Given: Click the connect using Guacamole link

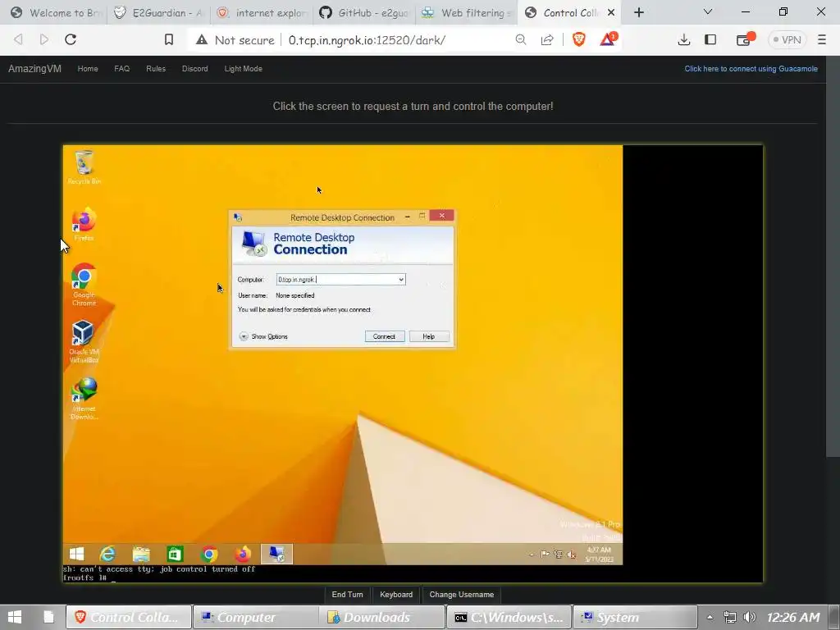Looking at the screenshot, I should pyautogui.click(x=751, y=69).
